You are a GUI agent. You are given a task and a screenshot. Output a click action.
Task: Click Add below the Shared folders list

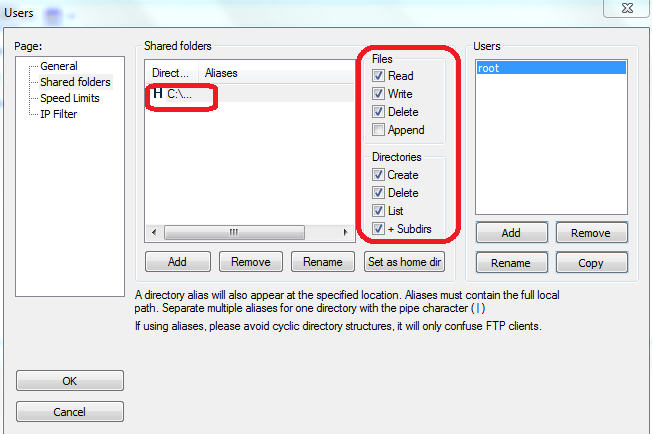coord(178,262)
